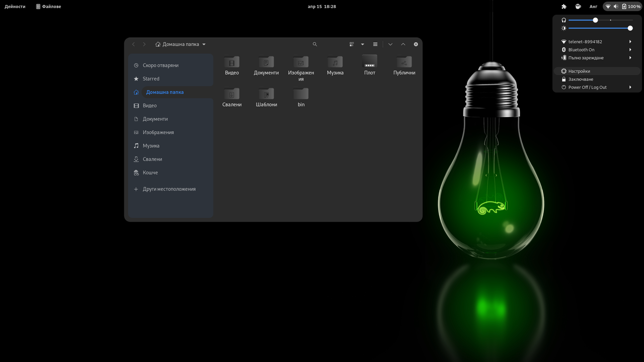The image size is (644, 362).
Task: Open Други местоположения in the sidebar
Action: click(x=171, y=189)
